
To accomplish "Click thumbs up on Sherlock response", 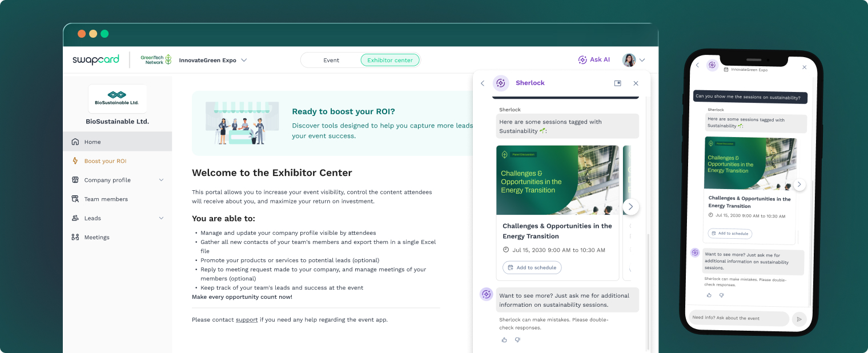I will tap(504, 340).
